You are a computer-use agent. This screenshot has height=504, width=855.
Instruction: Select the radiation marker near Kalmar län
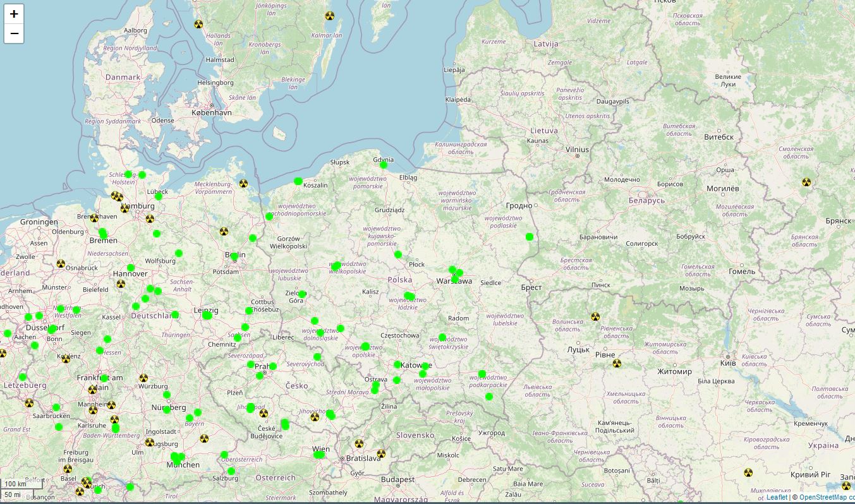click(x=329, y=16)
